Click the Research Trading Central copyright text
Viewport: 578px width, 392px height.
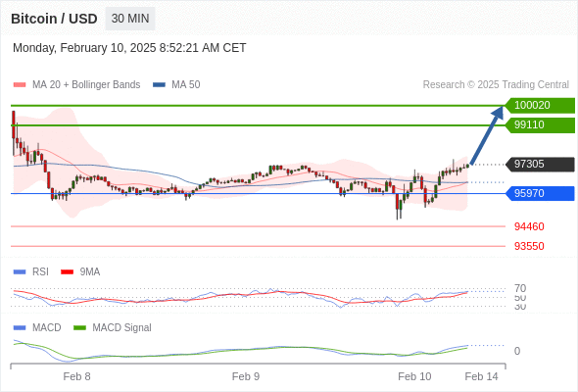(496, 85)
